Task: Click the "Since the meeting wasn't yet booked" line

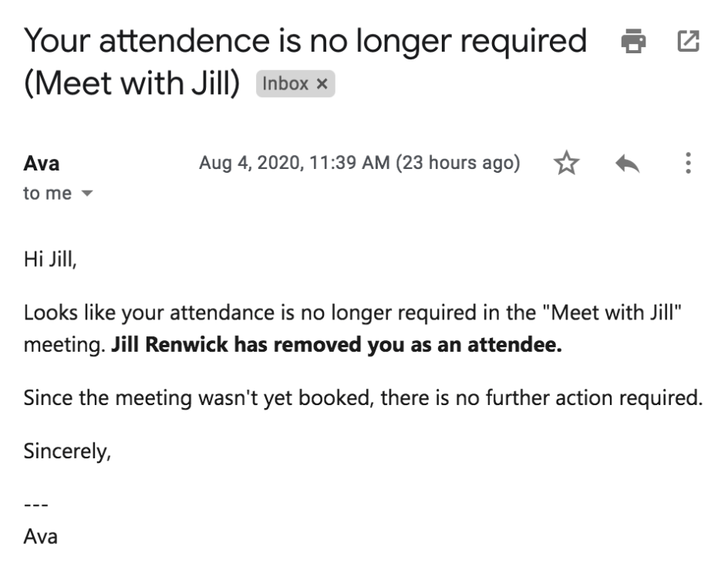Action: pyautogui.click(x=362, y=398)
